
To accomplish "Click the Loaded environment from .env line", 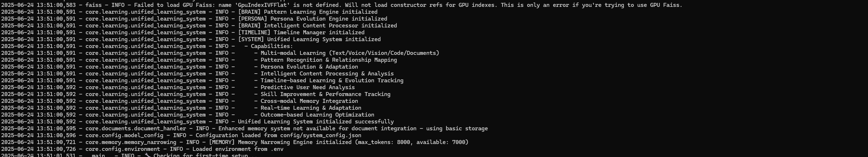I will 142,149.
